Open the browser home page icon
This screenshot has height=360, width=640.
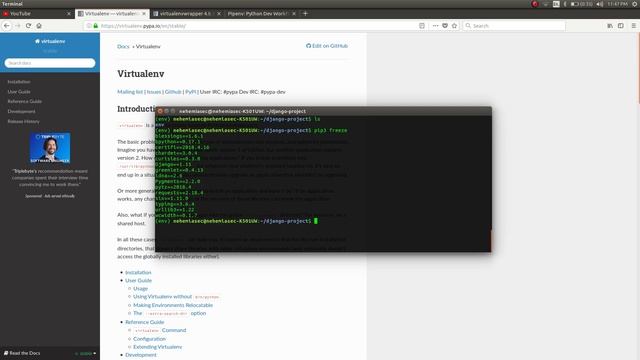click(x=39, y=26)
